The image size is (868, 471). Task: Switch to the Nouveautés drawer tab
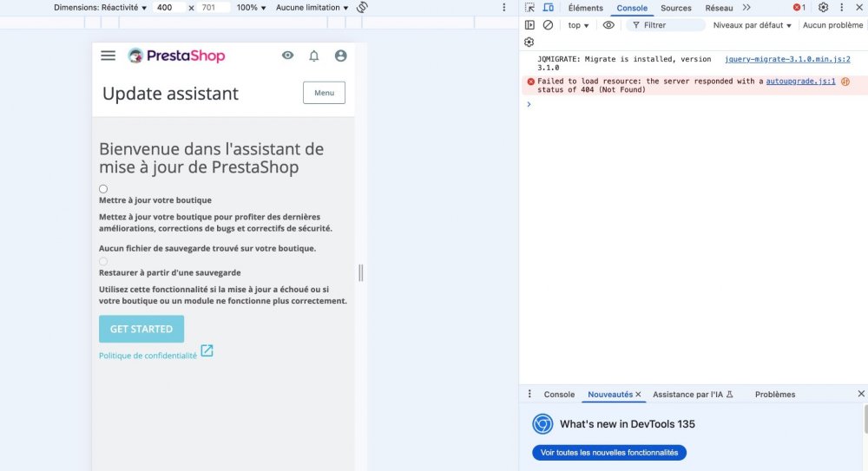(x=610, y=395)
